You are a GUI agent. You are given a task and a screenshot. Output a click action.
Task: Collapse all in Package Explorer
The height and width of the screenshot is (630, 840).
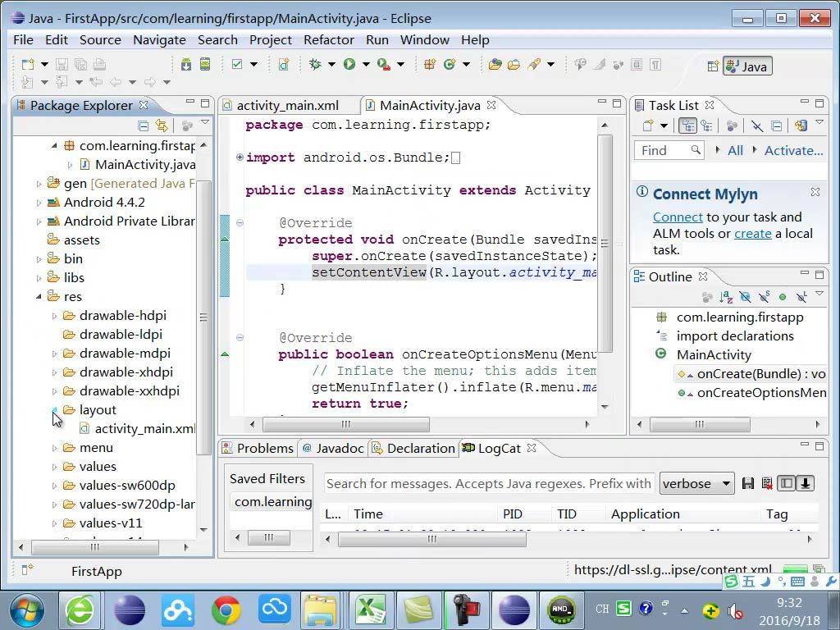click(x=143, y=126)
